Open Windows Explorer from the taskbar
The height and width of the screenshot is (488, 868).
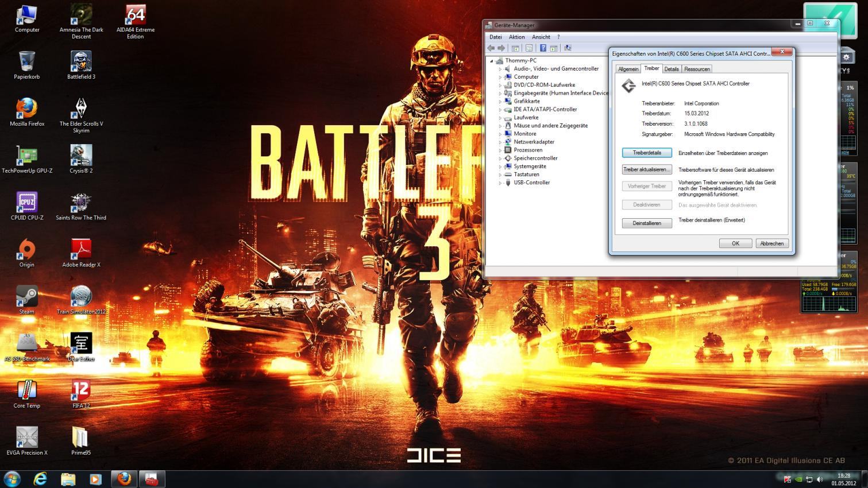coord(68,478)
